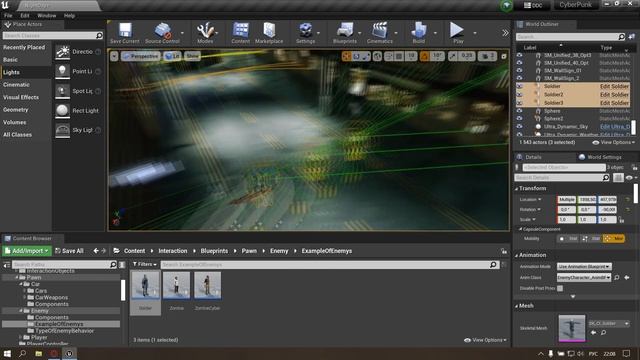Click Edit Soldier link for Soldier2
This screenshot has width=640, height=360.
[x=614, y=95]
